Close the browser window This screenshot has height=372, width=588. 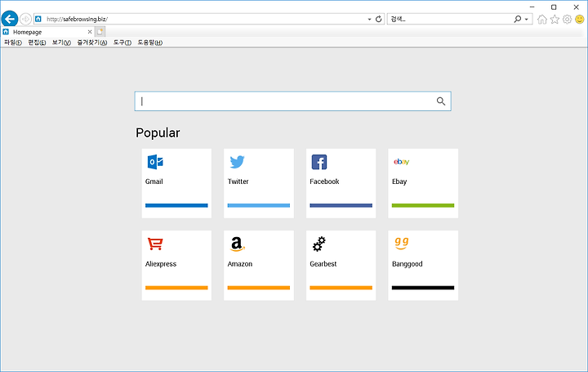[x=576, y=7]
